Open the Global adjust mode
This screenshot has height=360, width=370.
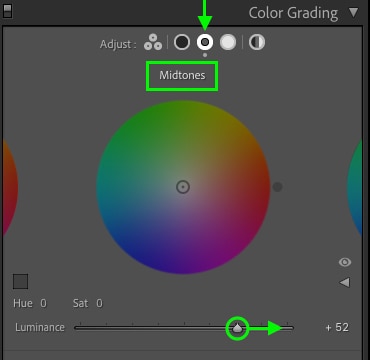click(257, 42)
